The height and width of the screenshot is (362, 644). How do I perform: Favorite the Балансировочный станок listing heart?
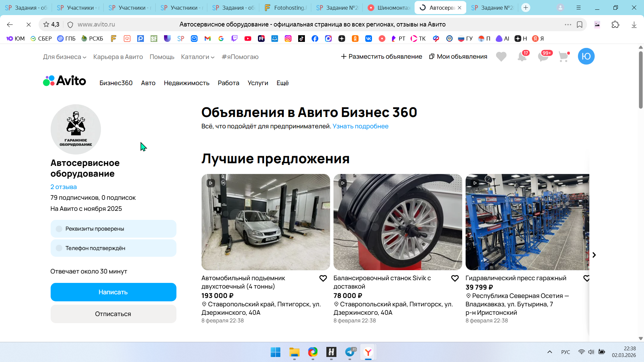point(455,279)
